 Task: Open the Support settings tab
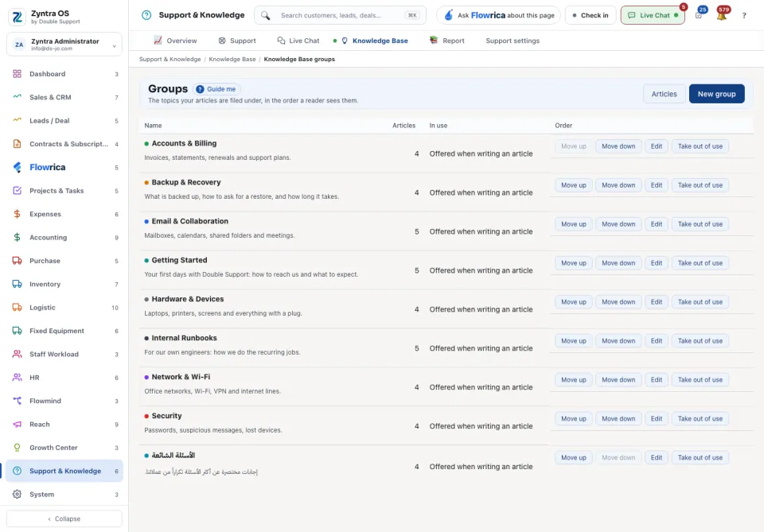(513, 41)
